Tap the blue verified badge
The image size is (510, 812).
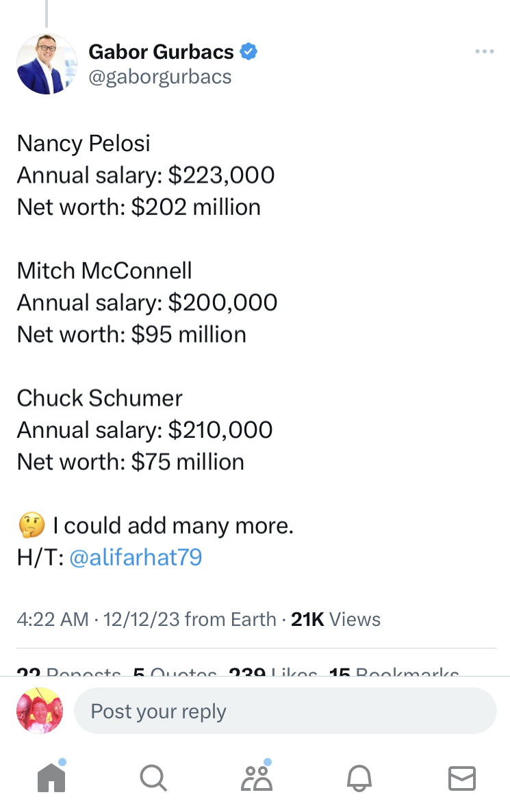tap(248, 51)
